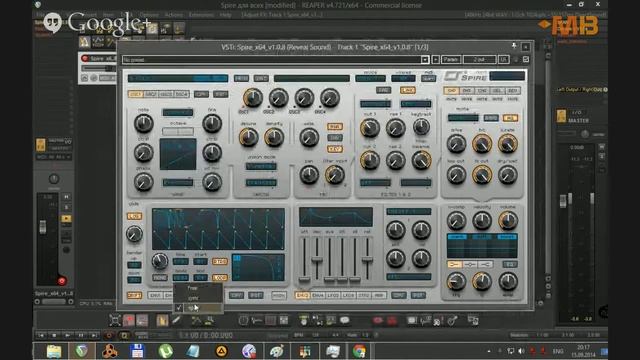
Task: Select the OSC3 oscillator tab
Action: click(x=166, y=94)
